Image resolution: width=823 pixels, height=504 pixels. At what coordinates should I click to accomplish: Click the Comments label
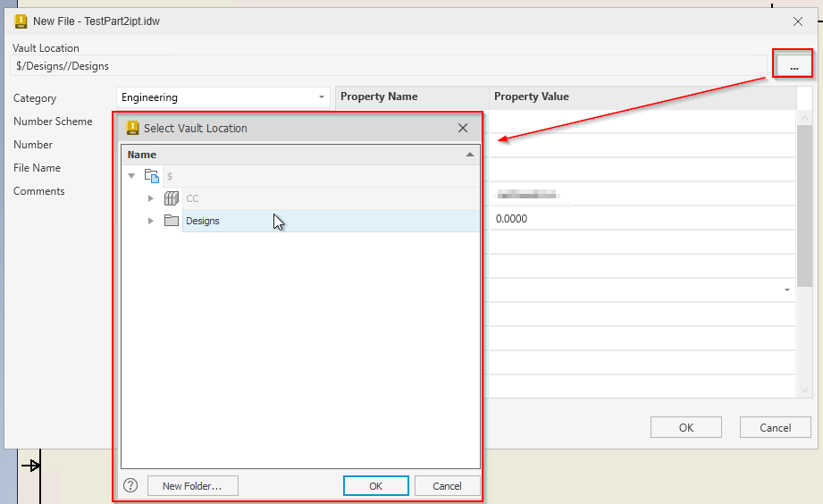click(x=38, y=191)
